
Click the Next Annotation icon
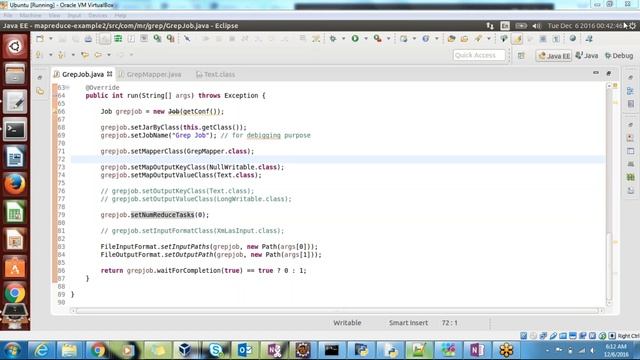click(x=39, y=54)
